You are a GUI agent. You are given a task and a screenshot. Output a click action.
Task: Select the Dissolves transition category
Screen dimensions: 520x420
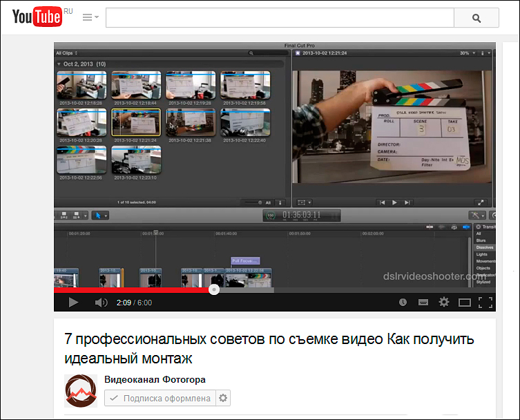coord(485,247)
